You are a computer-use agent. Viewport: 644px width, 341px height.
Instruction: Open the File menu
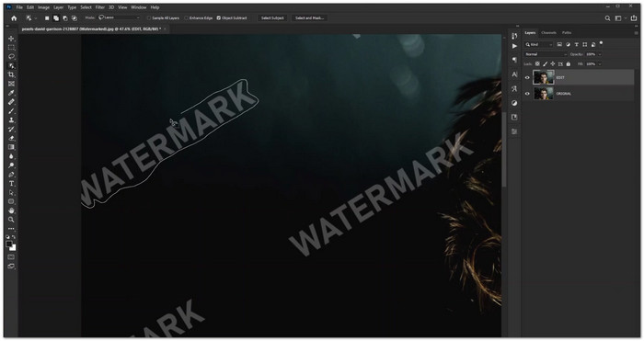[19, 7]
